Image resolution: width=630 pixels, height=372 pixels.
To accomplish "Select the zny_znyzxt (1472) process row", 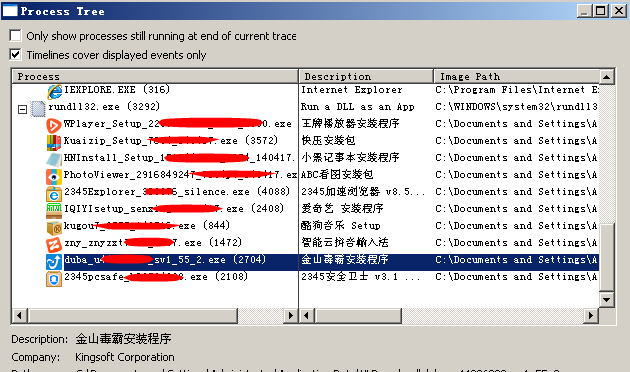I will click(x=153, y=243).
